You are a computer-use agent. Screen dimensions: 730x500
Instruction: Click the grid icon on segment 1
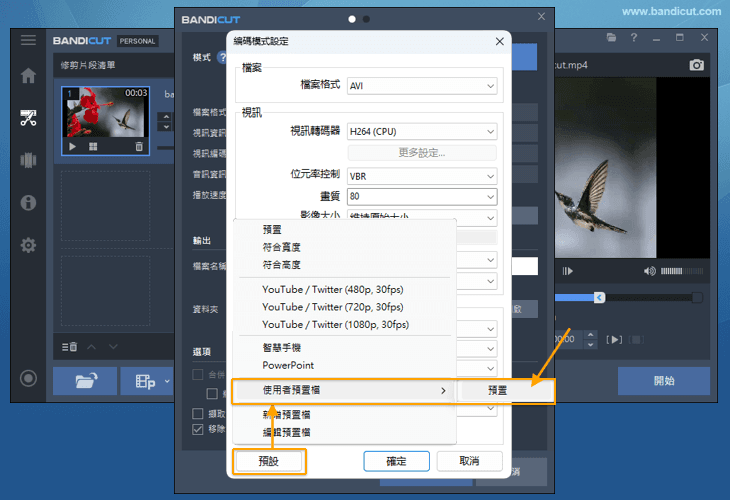pos(93,147)
